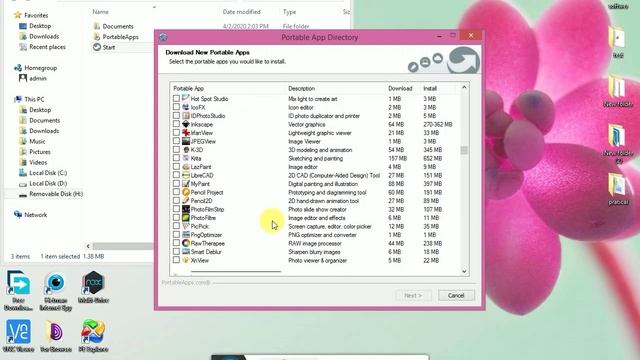This screenshot has width=640, height=360.
Task: Click the Portable App Directory title bar icon
Action: pyautogui.click(x=163, y=37)
